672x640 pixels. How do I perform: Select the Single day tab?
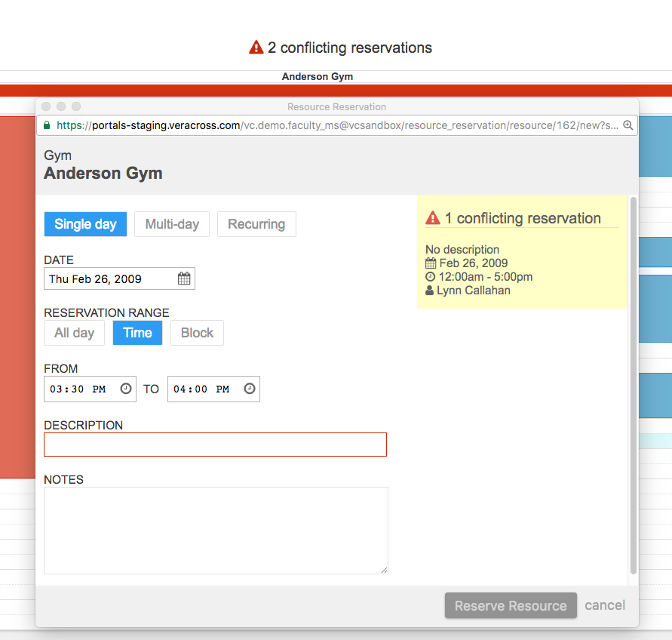(85, 224)
